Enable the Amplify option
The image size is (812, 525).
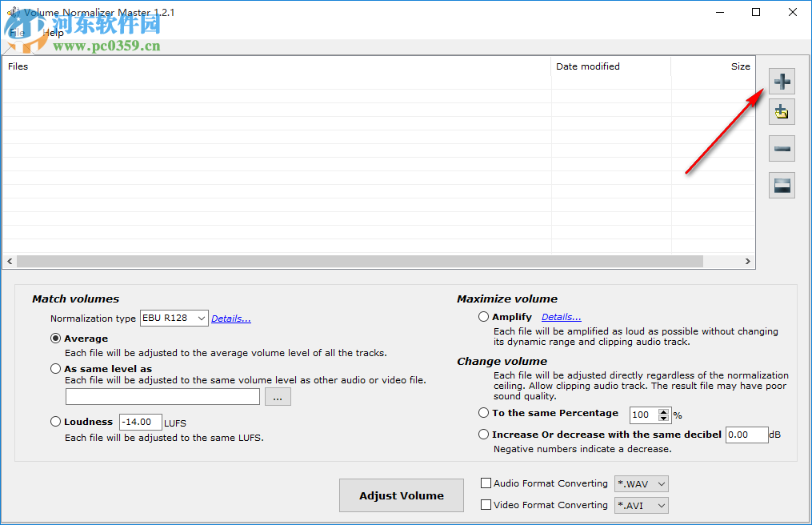pyautogui.click(x=483, y=316)
